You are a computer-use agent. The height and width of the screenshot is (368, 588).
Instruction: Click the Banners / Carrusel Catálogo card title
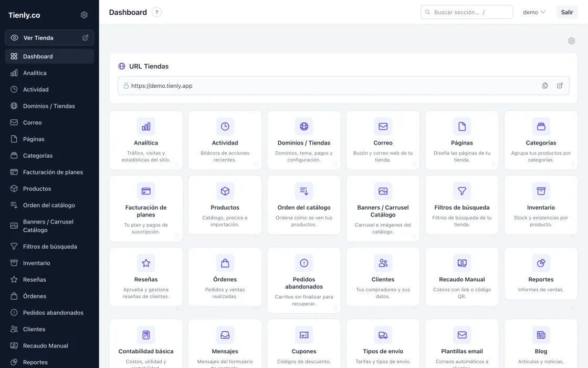(383, 211)
